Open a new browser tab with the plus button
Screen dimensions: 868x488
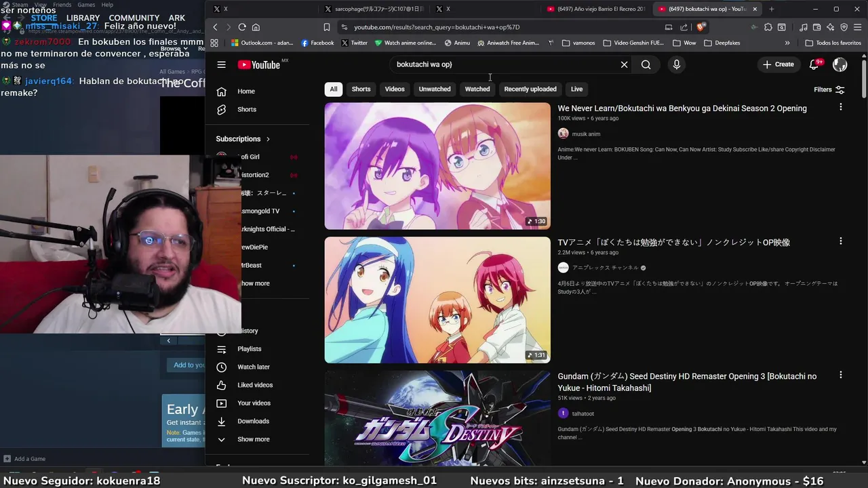pyautogui.click(x=771, y=9)
